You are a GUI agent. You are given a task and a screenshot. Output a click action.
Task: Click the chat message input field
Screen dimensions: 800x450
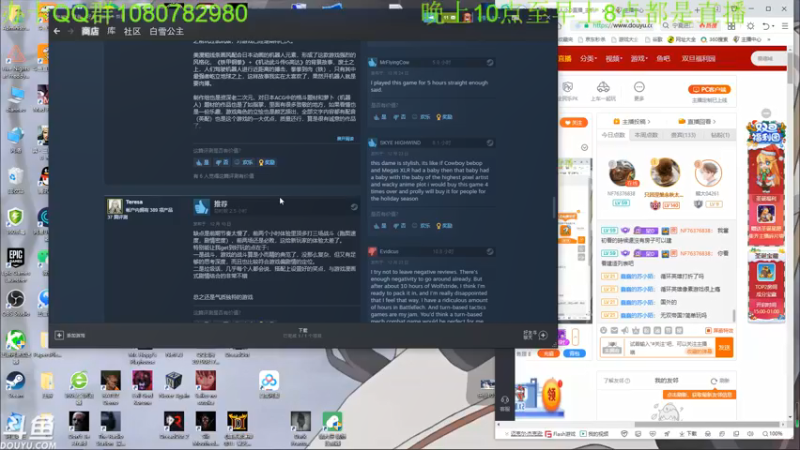point(670,348)
